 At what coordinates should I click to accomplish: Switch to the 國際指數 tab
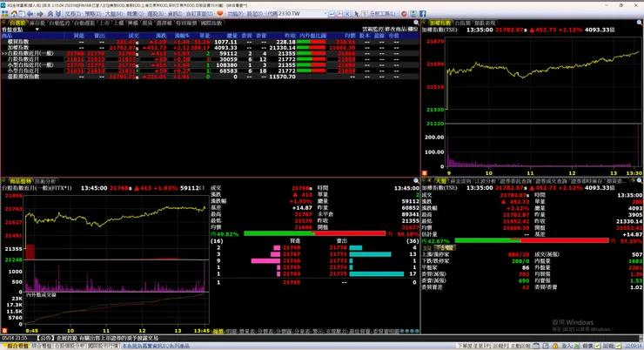click(211, 23)
